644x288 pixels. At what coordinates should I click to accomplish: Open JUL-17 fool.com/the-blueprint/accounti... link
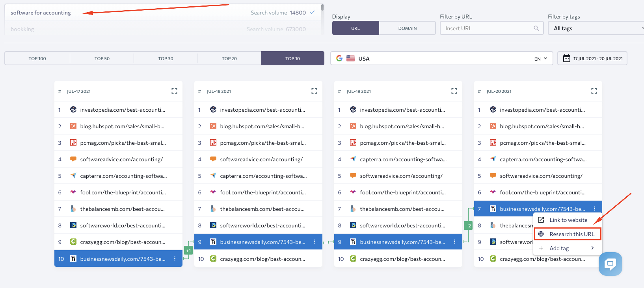point(123,192)
